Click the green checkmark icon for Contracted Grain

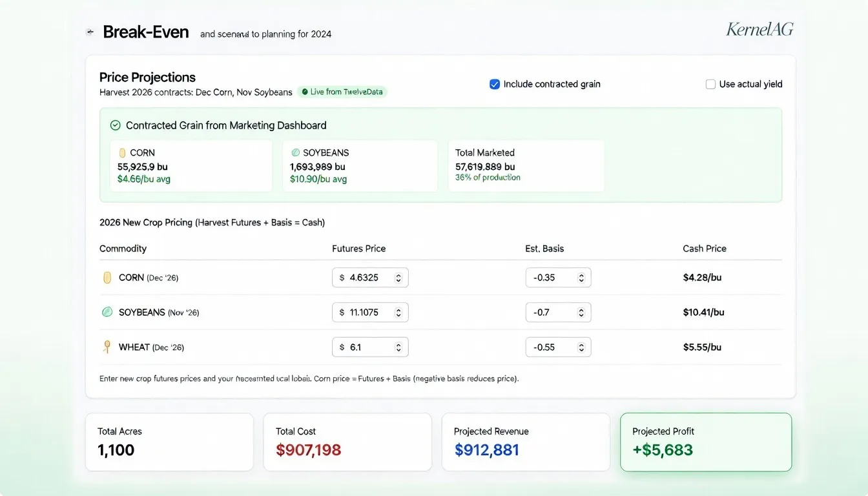tap(116, 125)
